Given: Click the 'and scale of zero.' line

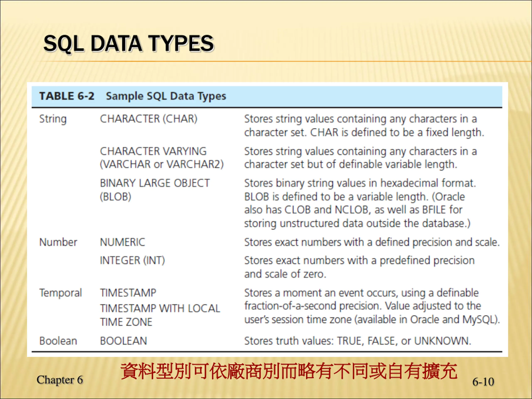Looking at the screenshot, I should 285,274.
